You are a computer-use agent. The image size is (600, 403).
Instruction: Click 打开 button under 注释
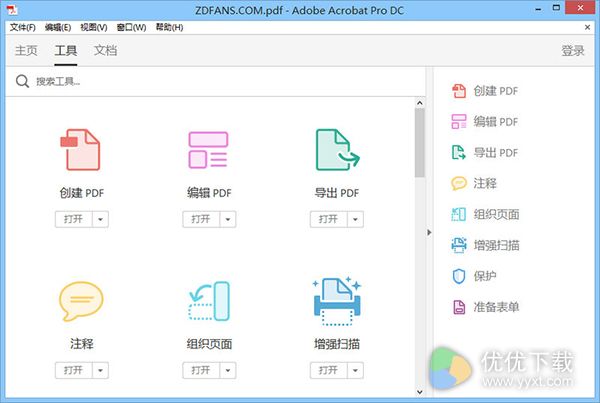point(73,370)
